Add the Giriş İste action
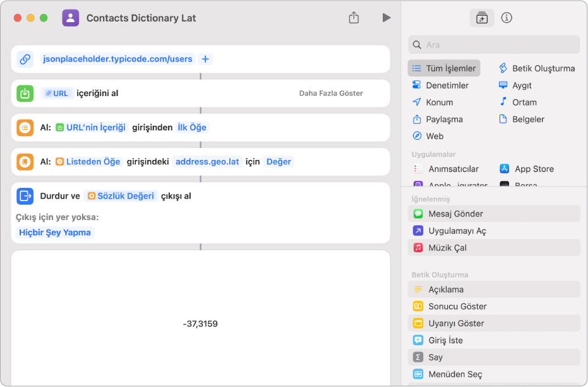The height and width of the screenshot is (387, 588). 494,340
